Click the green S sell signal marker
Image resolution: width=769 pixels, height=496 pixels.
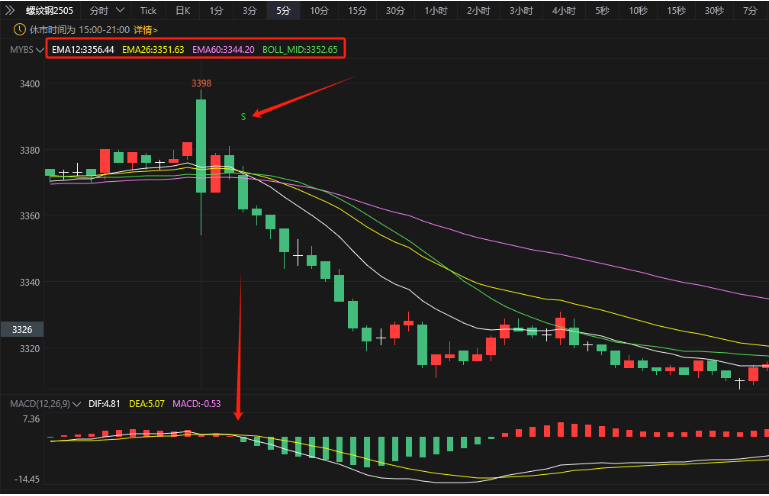tap(243, 117)
